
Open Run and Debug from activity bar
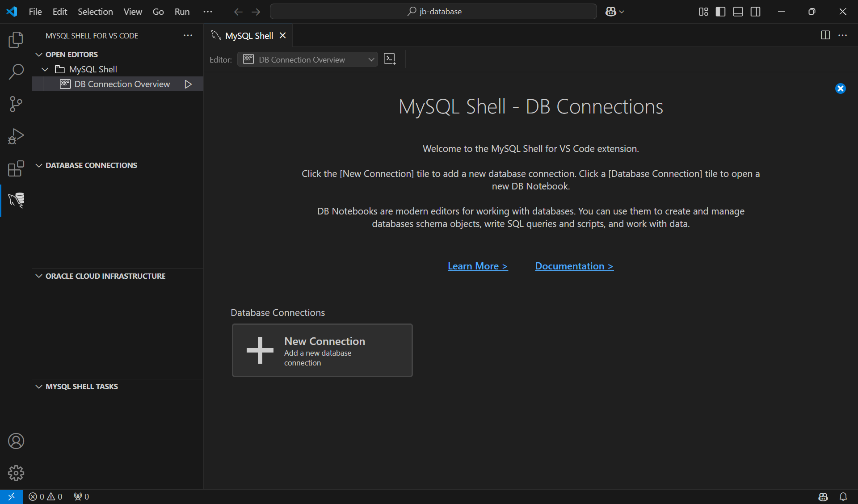(16, 136)
